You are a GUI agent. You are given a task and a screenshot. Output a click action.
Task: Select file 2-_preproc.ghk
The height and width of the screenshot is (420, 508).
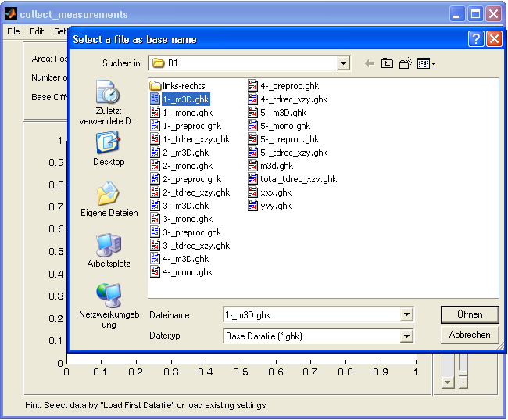click(186, 179)
